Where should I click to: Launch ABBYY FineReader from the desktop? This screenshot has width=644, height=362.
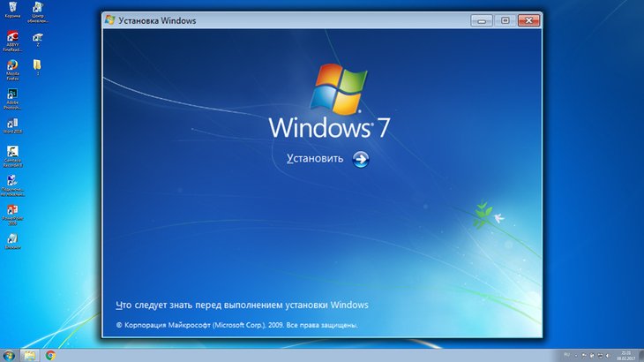pyautogui.click(x=12, y=41)
